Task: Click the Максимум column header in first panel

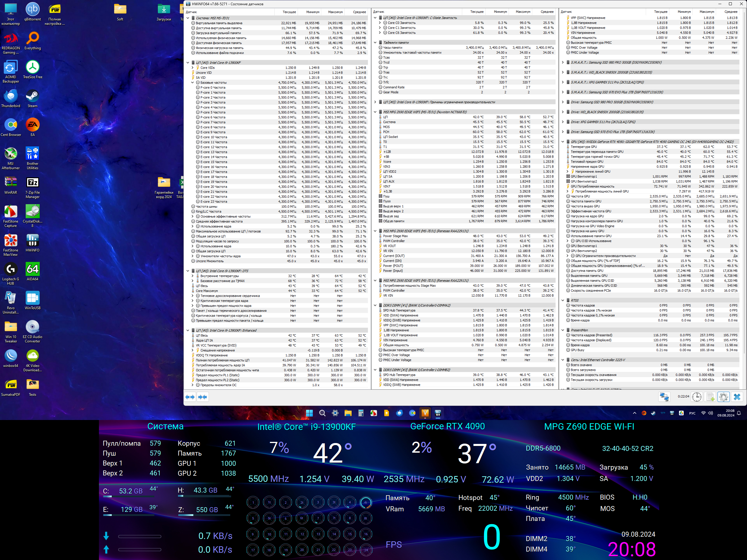Action: 335,12
